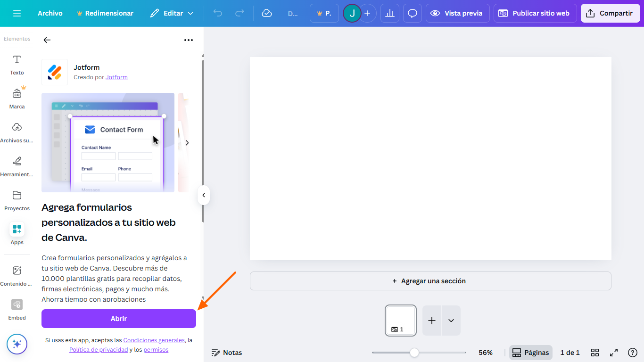Click the 1 de 1 page counter
This screenshot has height=362, width=644.
point(570,353)
